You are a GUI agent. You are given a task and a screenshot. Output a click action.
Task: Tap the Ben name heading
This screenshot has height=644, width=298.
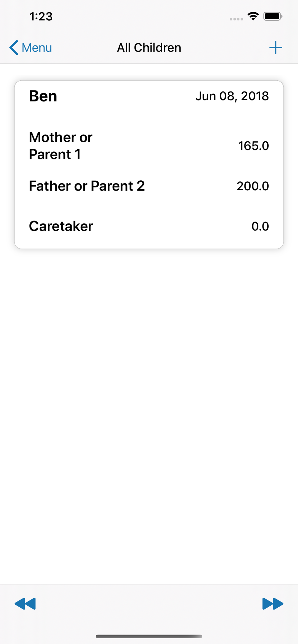(43, 96)
